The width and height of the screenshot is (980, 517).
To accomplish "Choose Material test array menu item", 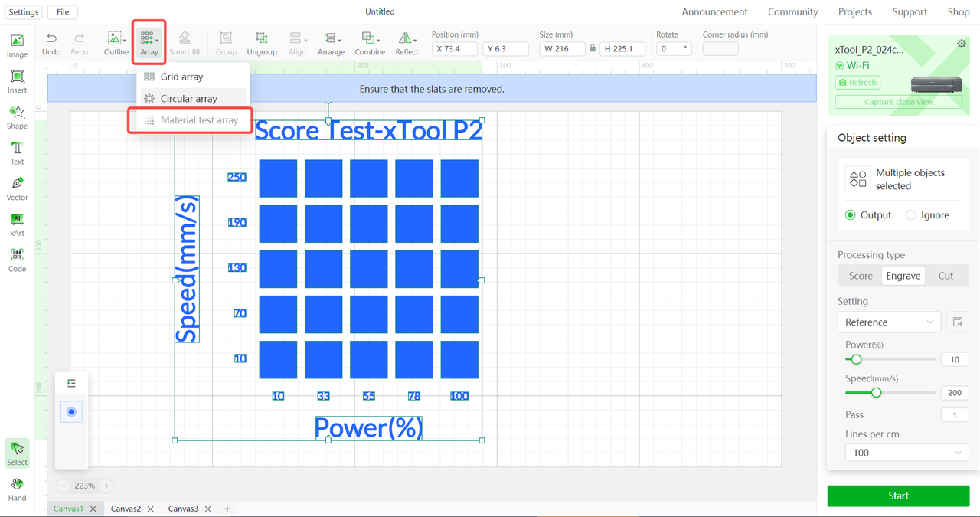I will (191, 120).
